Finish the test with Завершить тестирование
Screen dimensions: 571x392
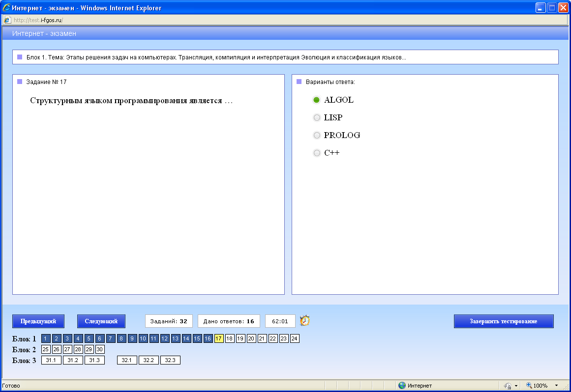[x=504, y=321]
